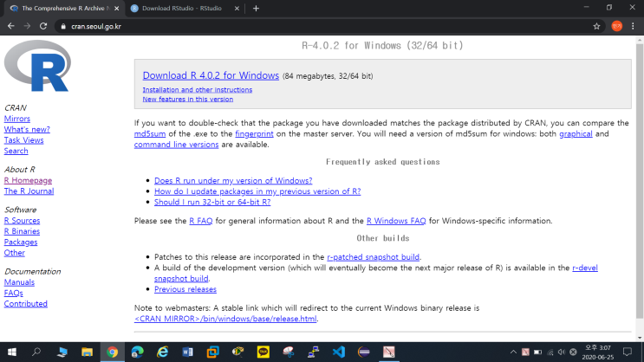The image size is (644, 362).
Task: Click the Chrome taskbar icon
Action: pos(112,352)
